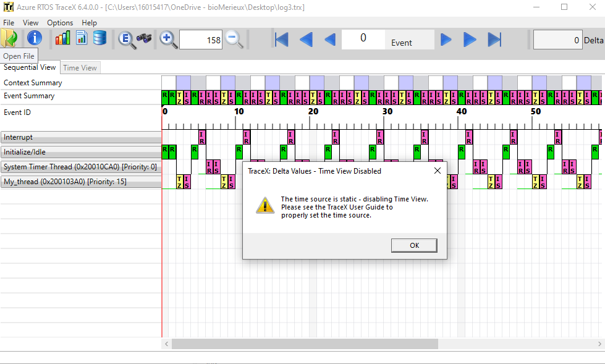Click the horizontal scrollbar thumb

pyautogui.click(x=305, y=344)
